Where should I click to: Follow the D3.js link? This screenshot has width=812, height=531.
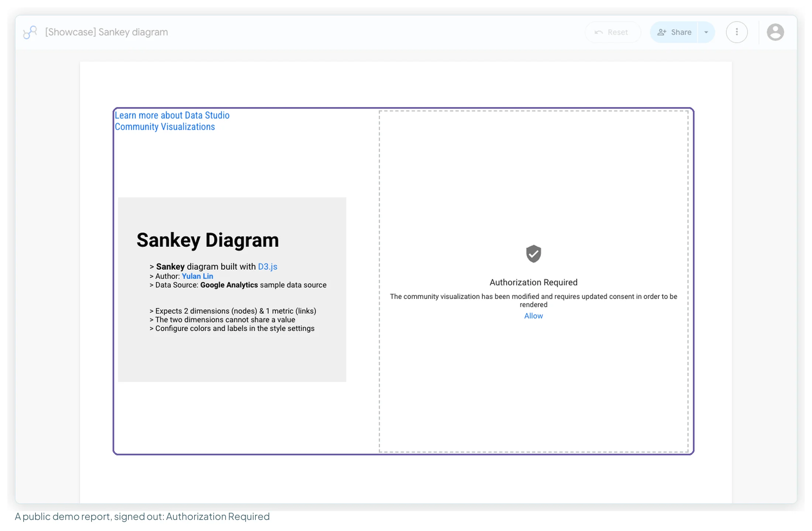coord(268,266)
